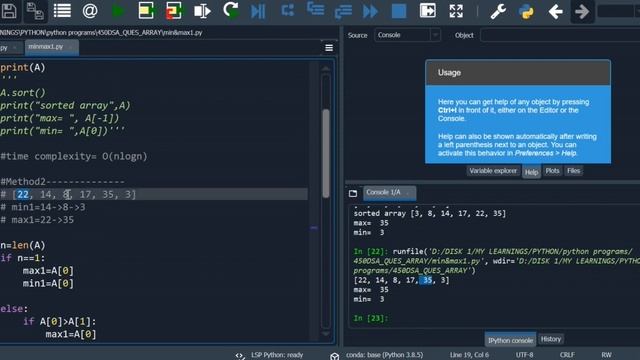Open the file switcher list icon
This screenshot has width=640, height=360.
point(62,11)
